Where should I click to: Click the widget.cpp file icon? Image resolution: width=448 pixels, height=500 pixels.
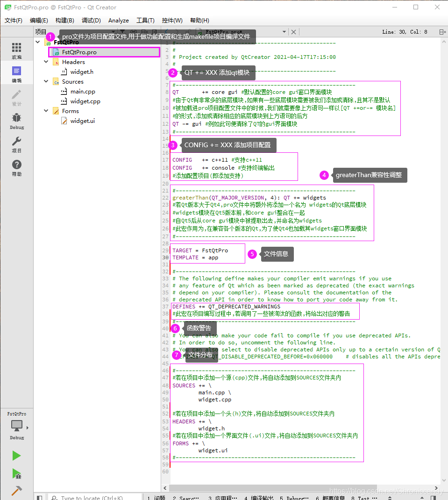[x=64, y=101]
